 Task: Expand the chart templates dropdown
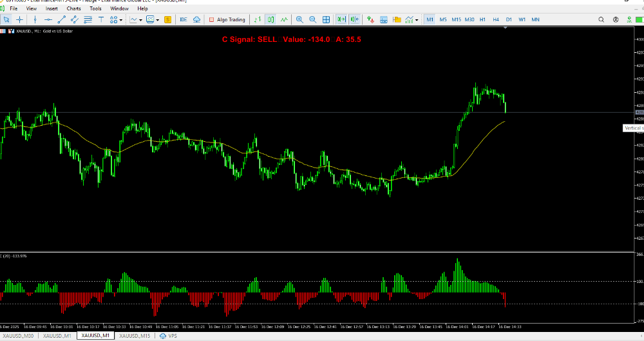[x=158, y=20]
